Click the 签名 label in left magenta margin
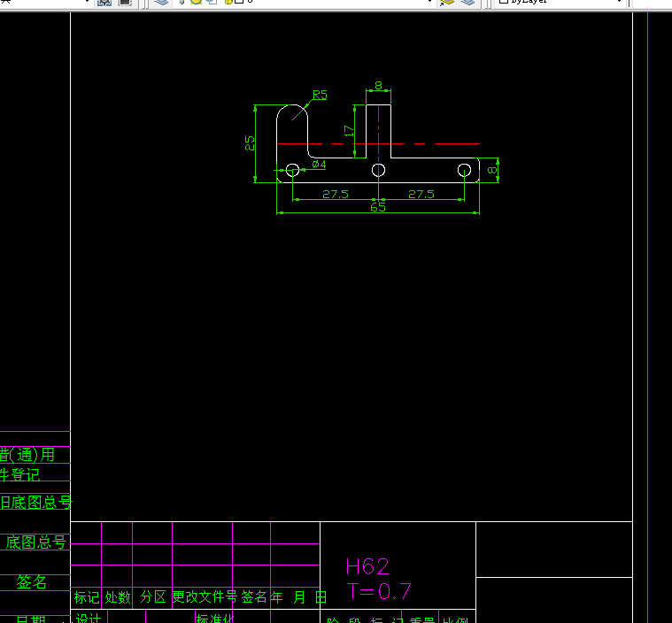 (31, 582)
